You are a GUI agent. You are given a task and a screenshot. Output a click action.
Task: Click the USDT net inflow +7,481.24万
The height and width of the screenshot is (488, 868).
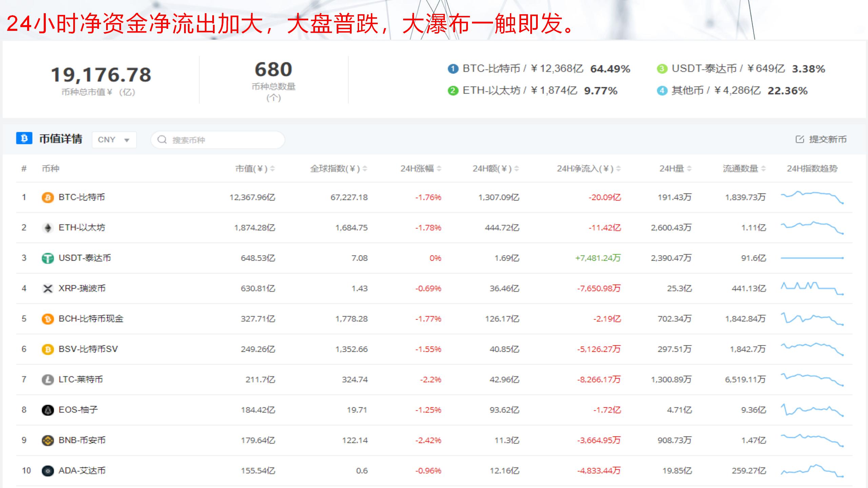tap(598, 258)
